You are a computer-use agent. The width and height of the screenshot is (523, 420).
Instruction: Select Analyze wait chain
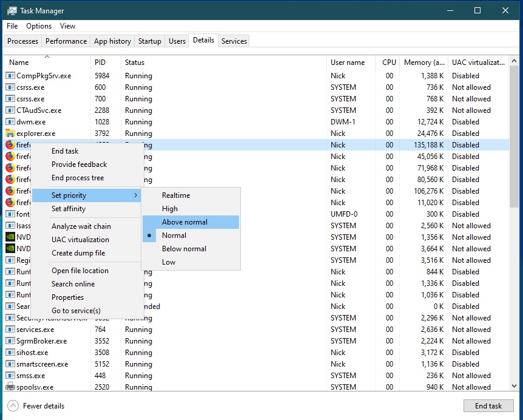coord(87,226)
